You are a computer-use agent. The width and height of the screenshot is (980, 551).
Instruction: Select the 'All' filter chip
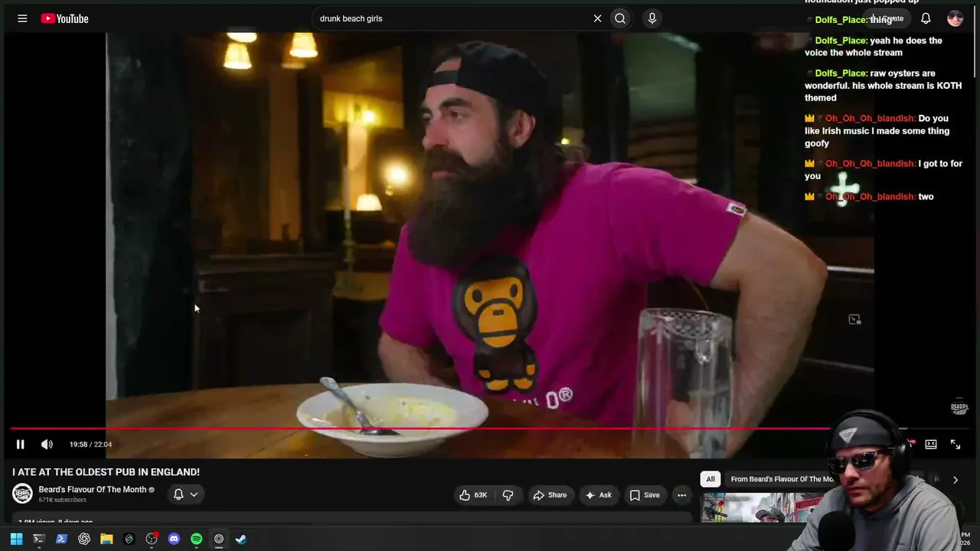click(710, 479)
